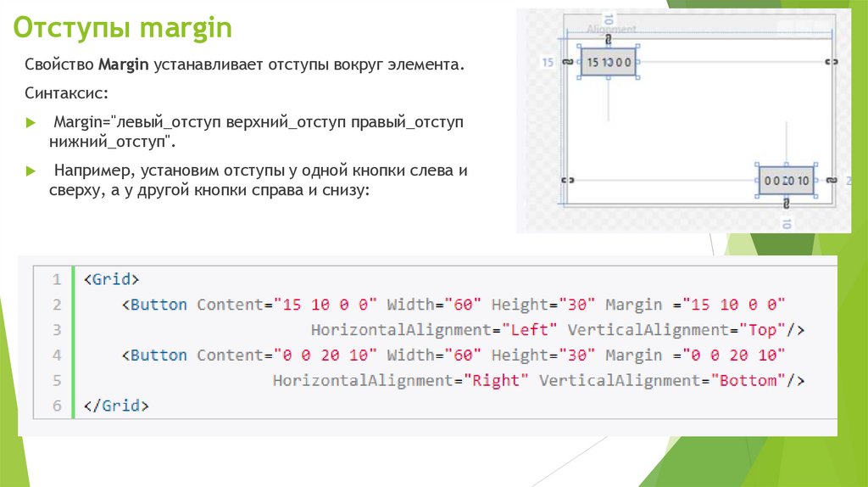Click the text 'Синтаксис:'
Image resolution: width=868 pixels, height=487 pixels.
(x=66, y=93)
